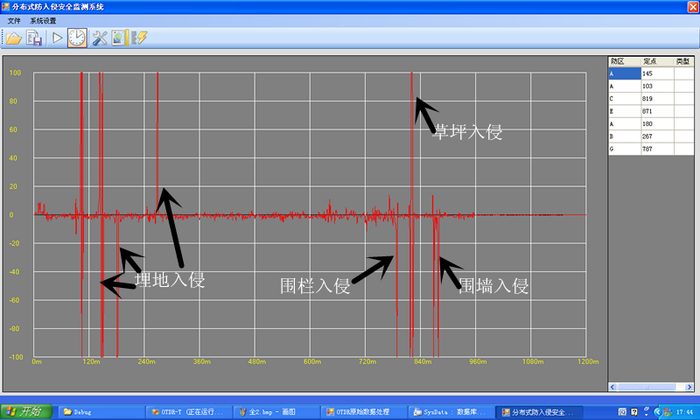Open the 系统设置 menu
The image size is (700, 420).
pyautogui.click(x=43, y=21)
